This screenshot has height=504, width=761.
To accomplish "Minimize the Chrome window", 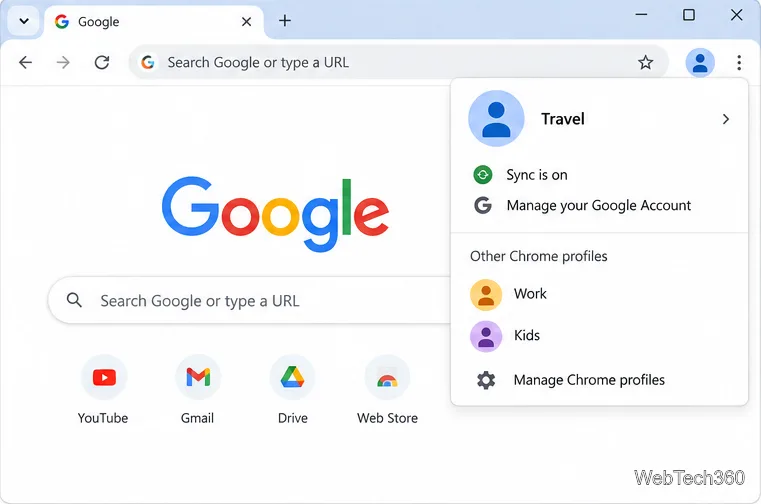I will coord(641,15).
